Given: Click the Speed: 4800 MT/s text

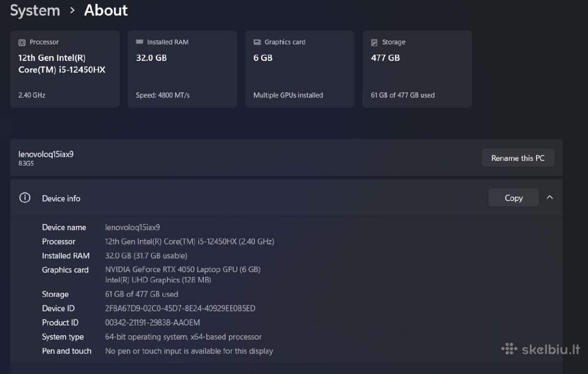Looking at the screenshot, I should point(163,95).
